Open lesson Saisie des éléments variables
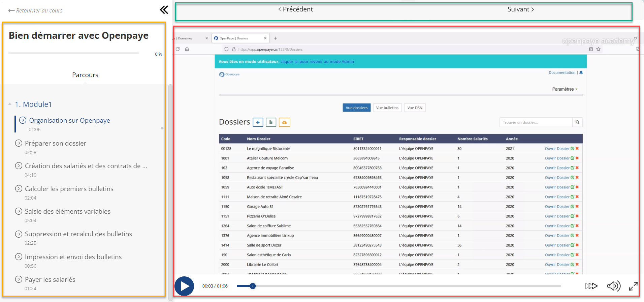Screen dimensions: 644x302 [x=68, y=211]
